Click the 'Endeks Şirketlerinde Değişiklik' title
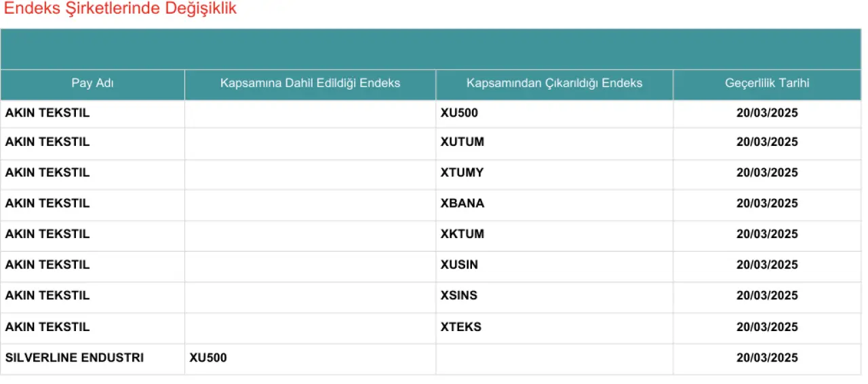Viewport: 868px width, 384px height. pyautogui.click(x=121, y=9)
